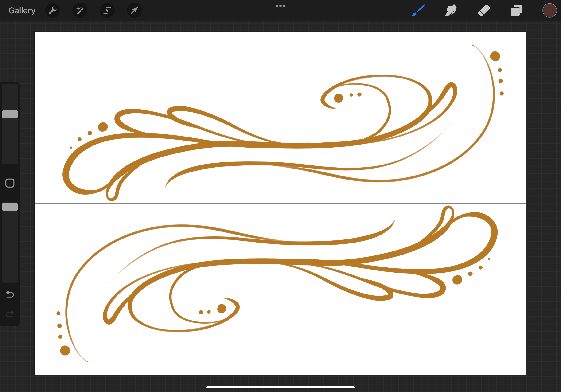Image resolution: width=561 pixels, height=392 pixels.
Task: Click the brush size slider handle
Action: point(10,114)
